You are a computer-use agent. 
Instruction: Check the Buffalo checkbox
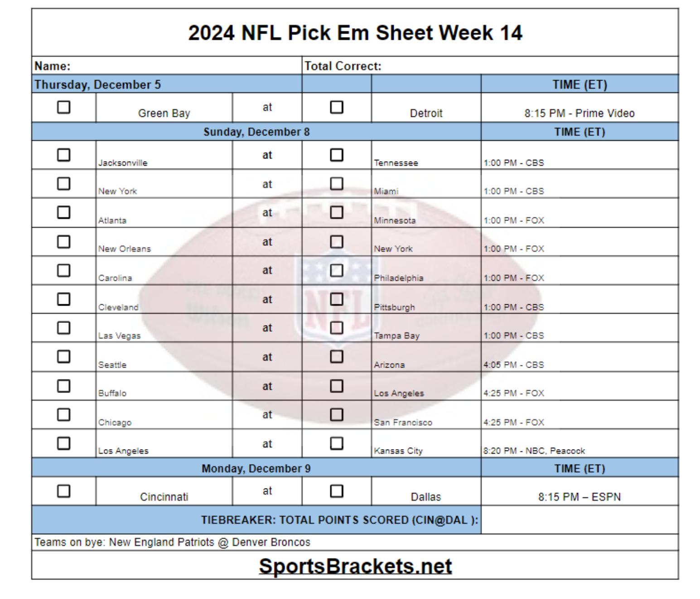64,386
